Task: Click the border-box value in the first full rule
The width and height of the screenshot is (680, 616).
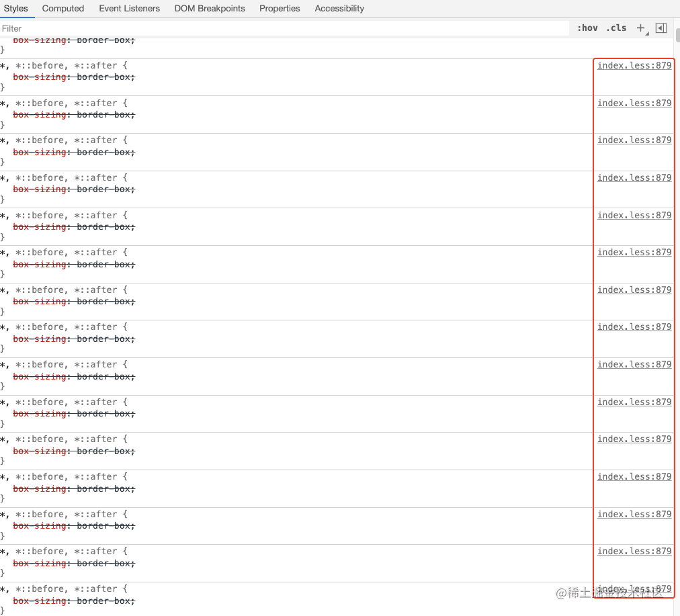Action: coord(104,77)
